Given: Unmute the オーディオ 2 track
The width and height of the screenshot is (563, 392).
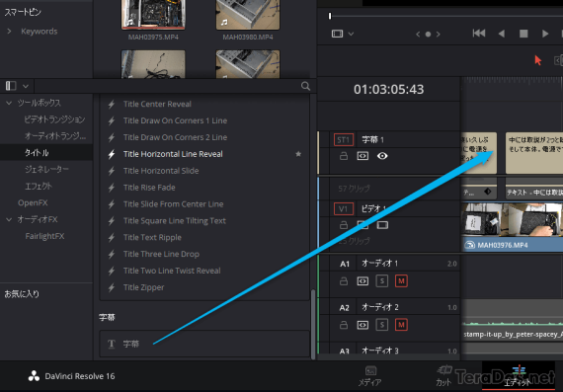Looking at the screenshot, I should point(401,325).
